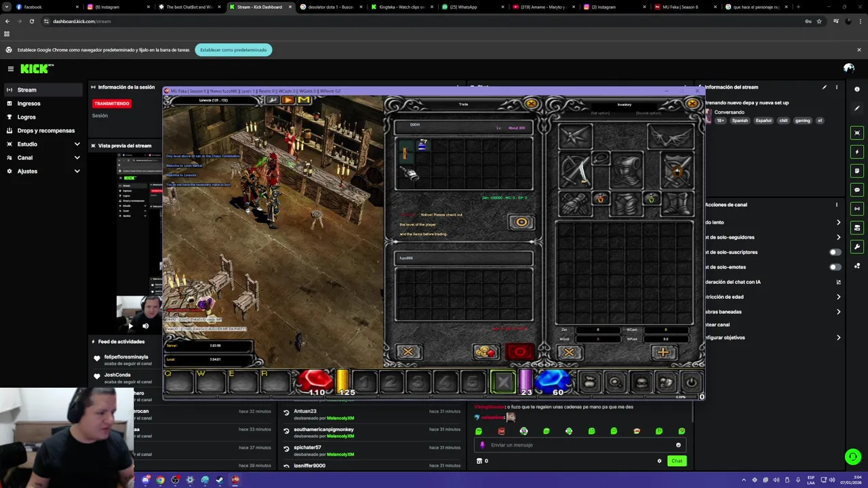Toggle the channel actions panel icon in the right rail
The image size is (868, 488).
[857, 228]
